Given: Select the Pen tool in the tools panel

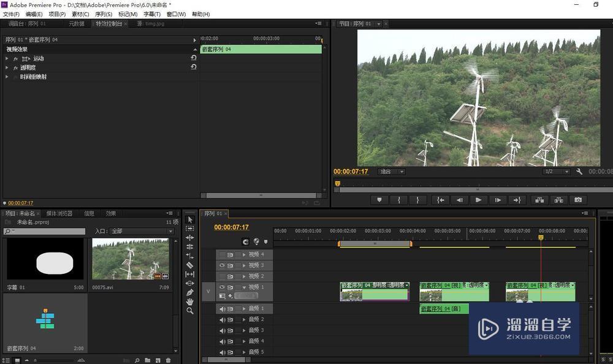Looking at the screenshot, I should coord(190,292).
